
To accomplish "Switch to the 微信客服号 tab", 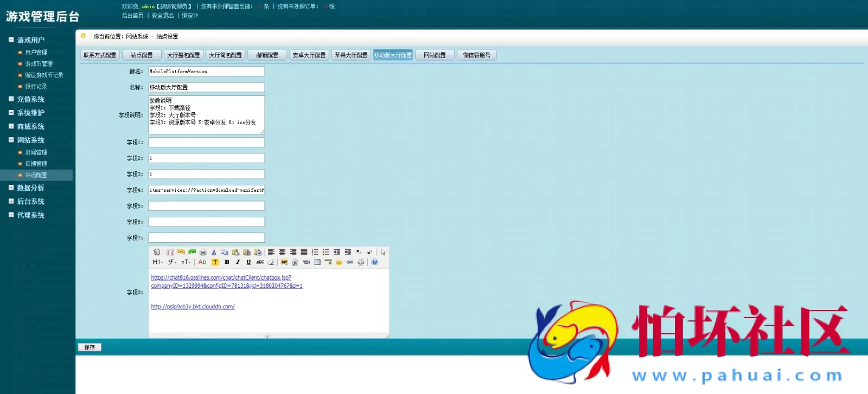I will [477, 55].
